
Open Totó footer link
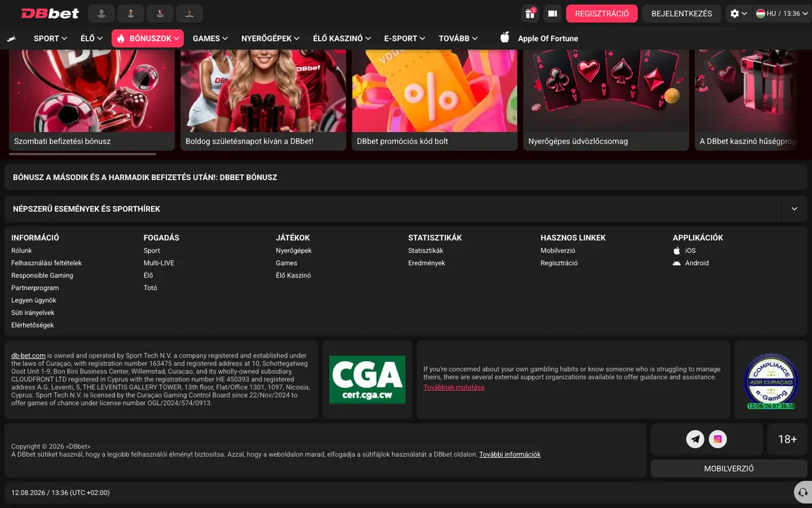coord(150,288)
